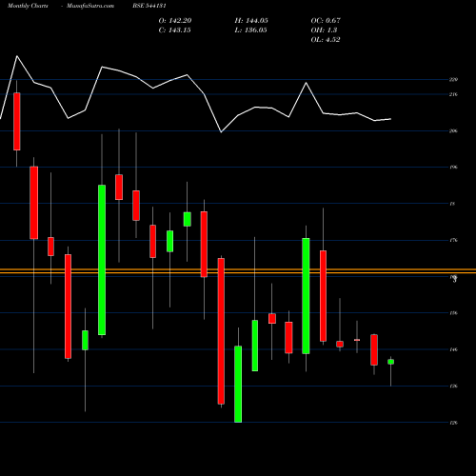The height and width of the screenshot is (476, 476).
Task: Click the 126 price axis label
Action: [453, 423]
